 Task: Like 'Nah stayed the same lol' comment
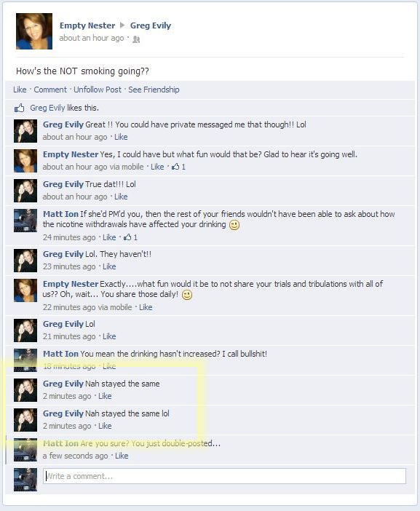pyautogui.click(x=105, y=426)
